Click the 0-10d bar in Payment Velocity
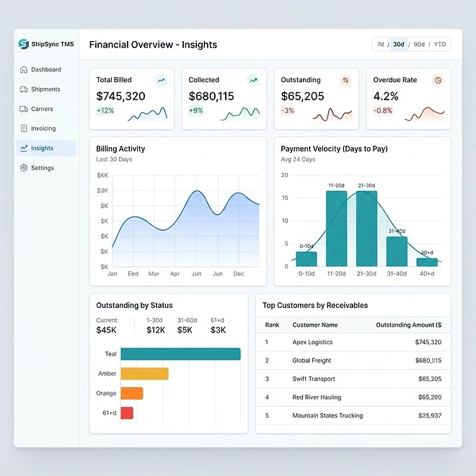Viewport: 476px width, 476px height. click(x=307, y=259)
